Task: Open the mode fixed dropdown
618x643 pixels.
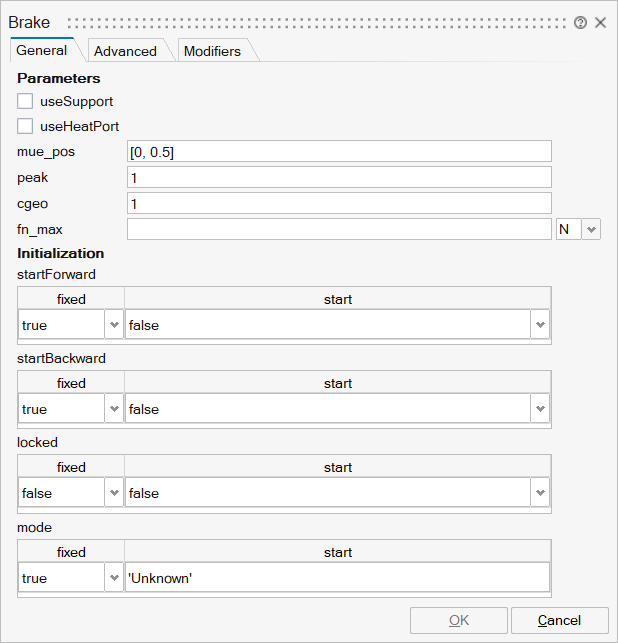Action: [x=113, y=578]
